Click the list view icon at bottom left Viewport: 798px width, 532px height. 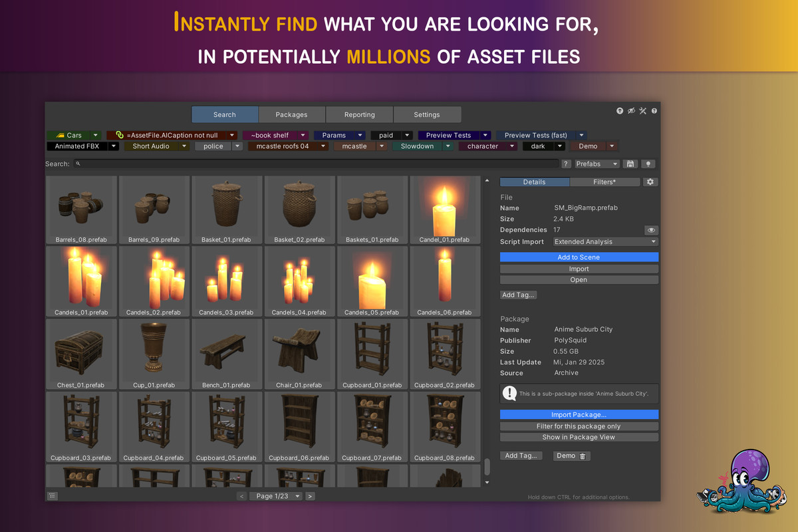click(52, 495)
